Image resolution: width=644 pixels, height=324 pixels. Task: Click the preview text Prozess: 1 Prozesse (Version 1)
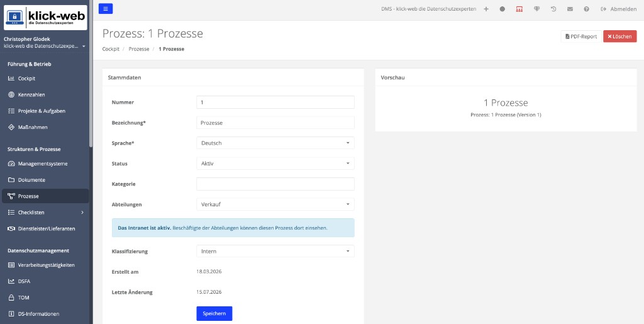click(x=506, y=115)
